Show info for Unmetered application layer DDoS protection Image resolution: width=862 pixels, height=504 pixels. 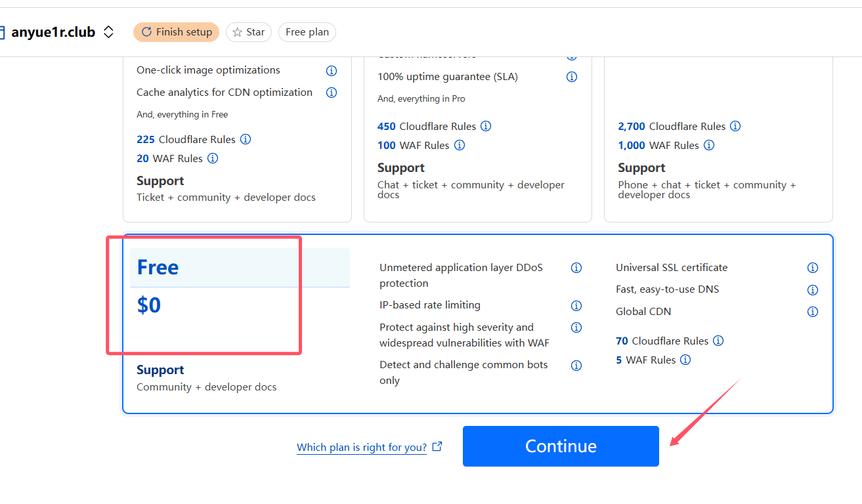click(x=576, y=268)
